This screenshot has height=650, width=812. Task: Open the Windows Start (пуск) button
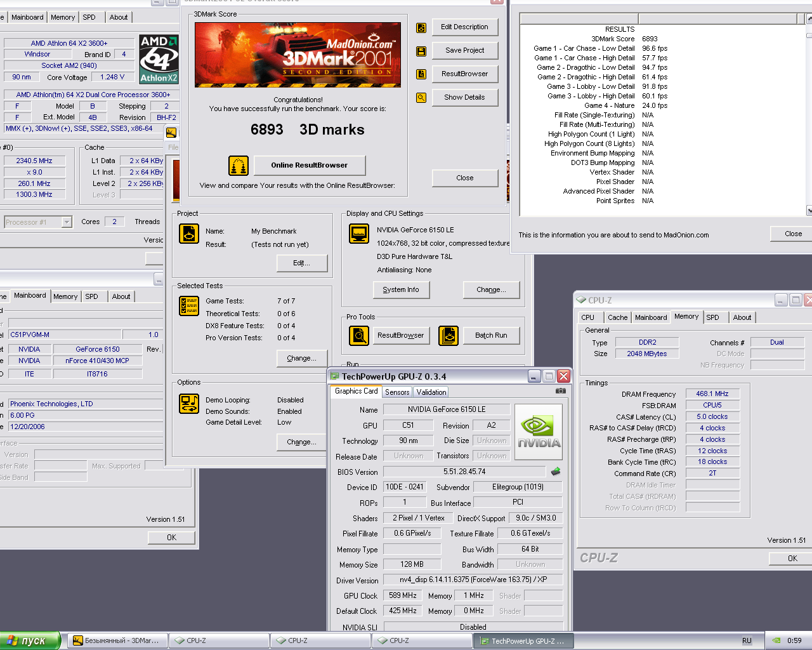[30, 640]
